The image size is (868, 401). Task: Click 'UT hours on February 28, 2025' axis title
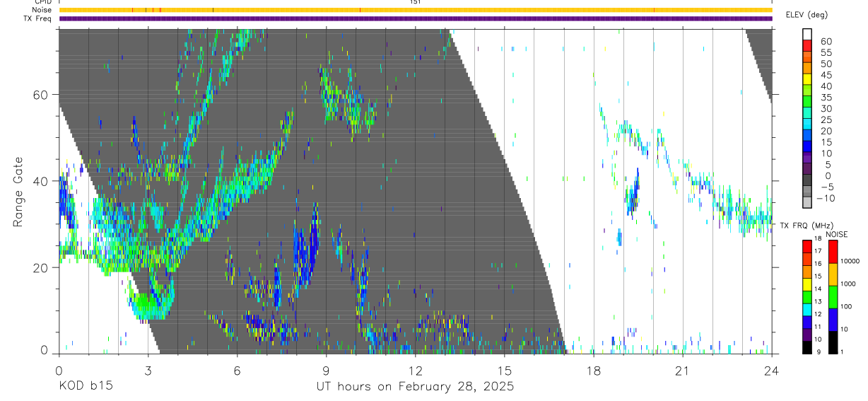tap(415, 387)
